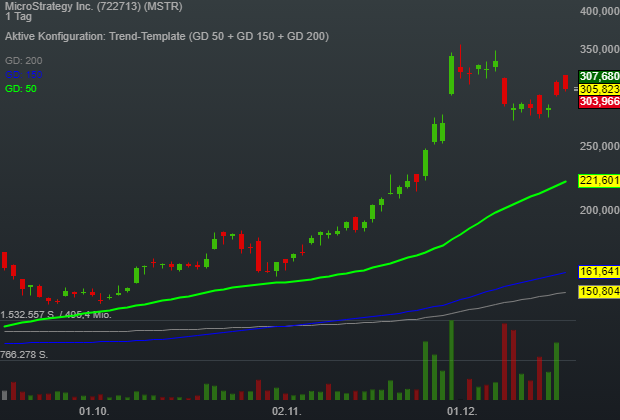
Task: Click the 01.12. date axis label
Action: (x=462, y=411)
